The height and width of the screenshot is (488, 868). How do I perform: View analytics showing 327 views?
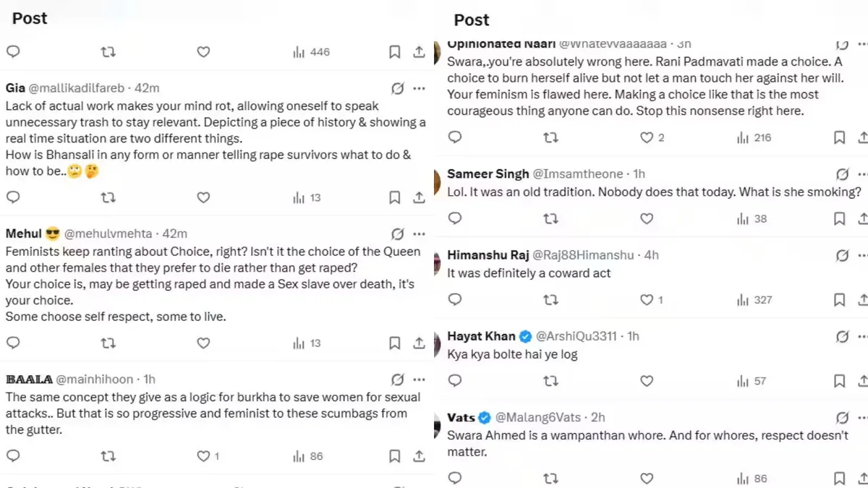pos(754,300)
